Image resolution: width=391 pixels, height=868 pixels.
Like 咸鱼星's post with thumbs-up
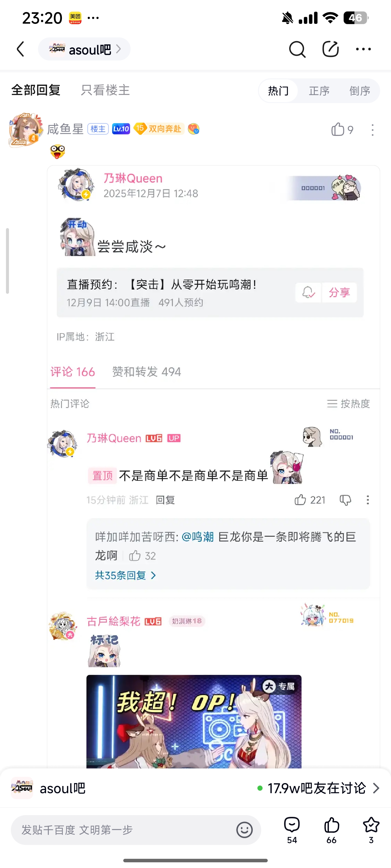(x=338, y=129)
